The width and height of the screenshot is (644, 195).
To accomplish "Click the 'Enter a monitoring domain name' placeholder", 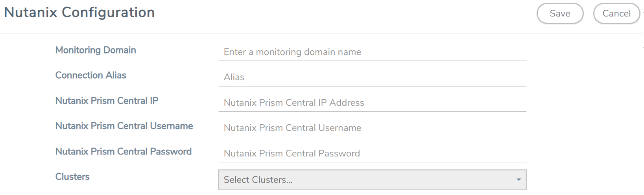I will coord(292,52).
